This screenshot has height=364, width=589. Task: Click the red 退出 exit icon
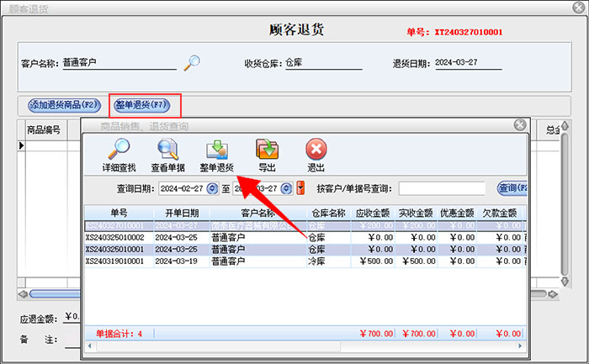[x=316, y=150]
